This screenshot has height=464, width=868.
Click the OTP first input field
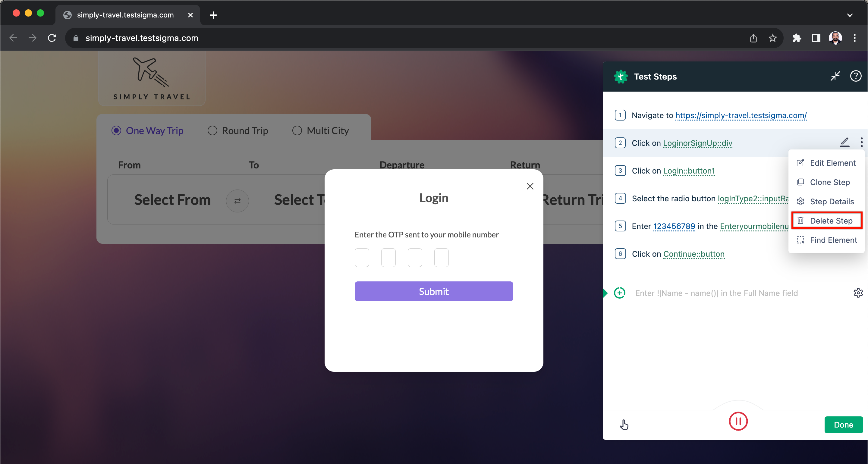tap(362, 257)
